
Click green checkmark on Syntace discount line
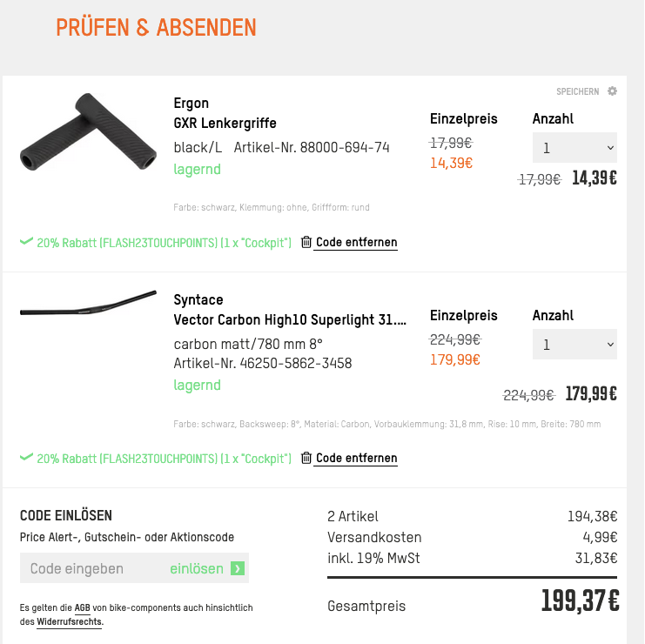26,458
